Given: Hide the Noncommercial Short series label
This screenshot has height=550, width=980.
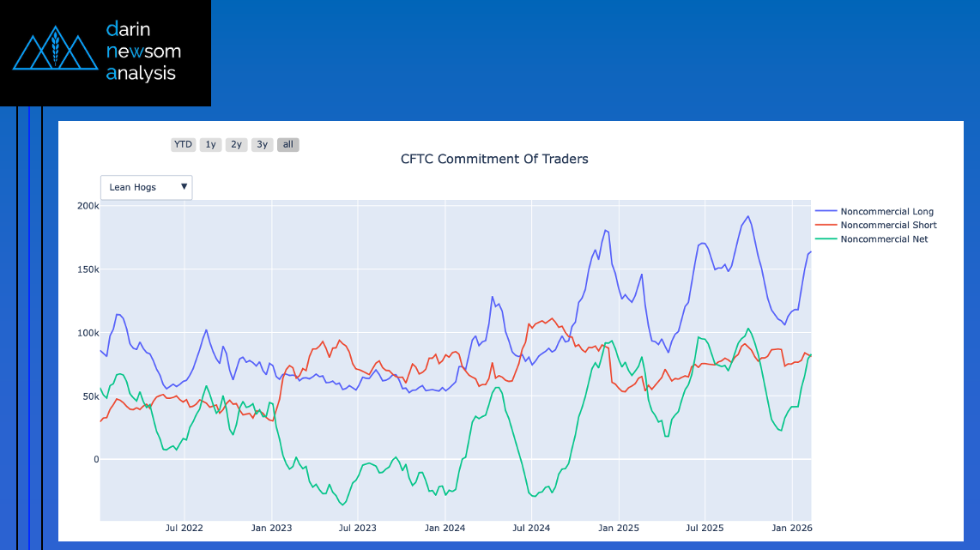Looking at the screenshot, I should point(888,226).
